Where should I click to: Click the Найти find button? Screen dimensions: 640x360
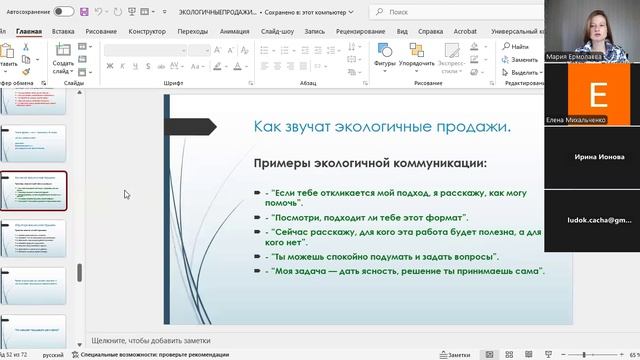(x=516, y=47)
